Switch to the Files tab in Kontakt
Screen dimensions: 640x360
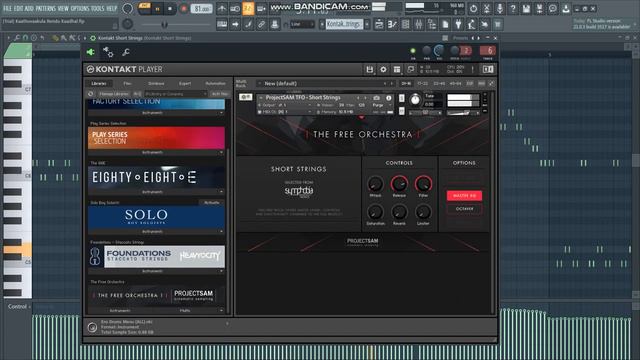click(128, 83)
